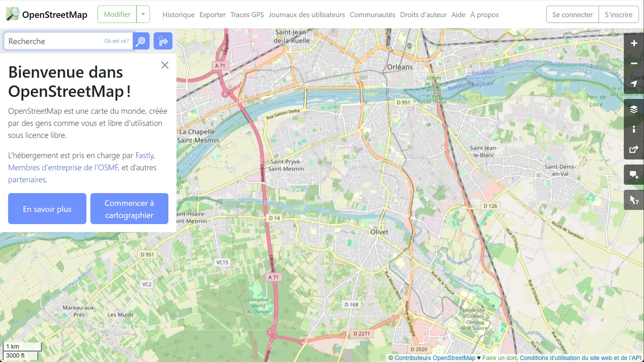644x362 pixels.
Task: Click S'inscrire
Action: point(619,14)
